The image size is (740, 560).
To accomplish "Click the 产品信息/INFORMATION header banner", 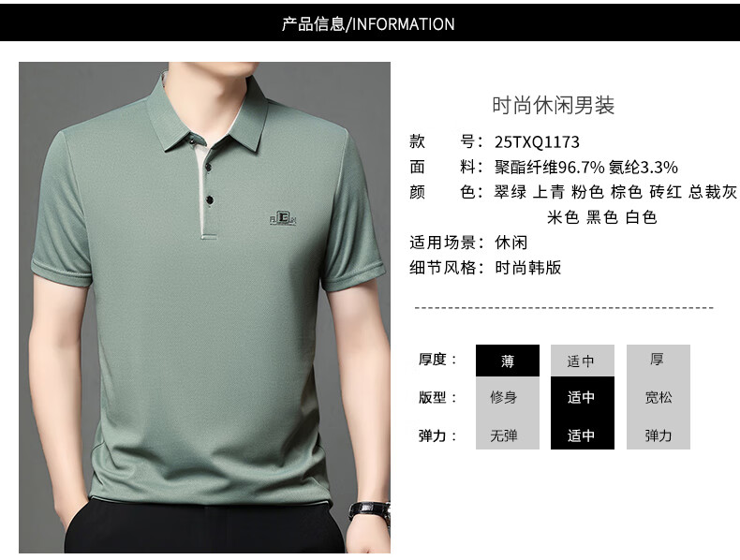I will coord(370,22).
